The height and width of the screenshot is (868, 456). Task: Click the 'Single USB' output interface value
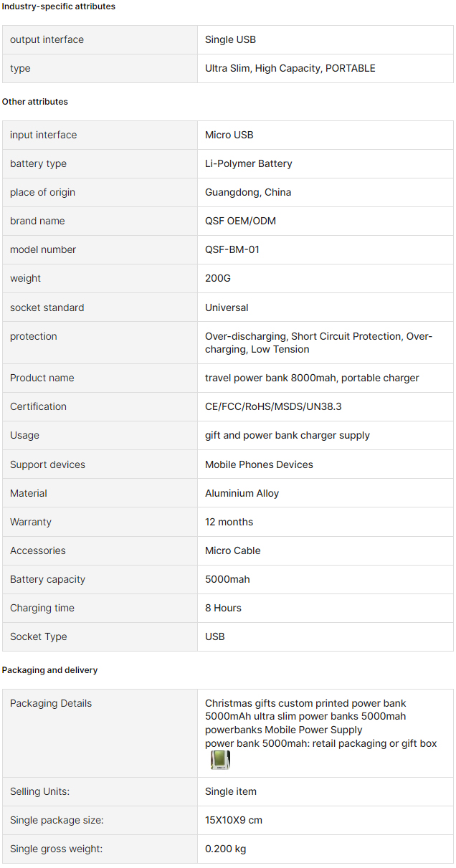coord(230,39)
